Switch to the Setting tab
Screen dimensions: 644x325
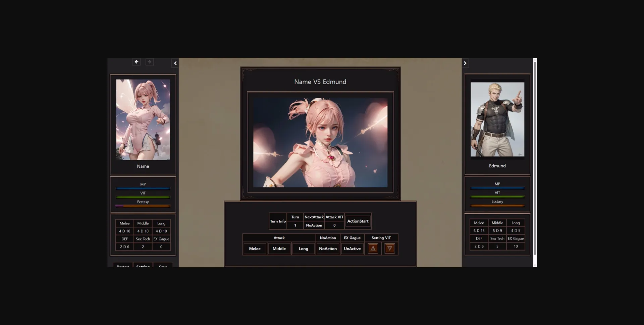click(143, 266)
